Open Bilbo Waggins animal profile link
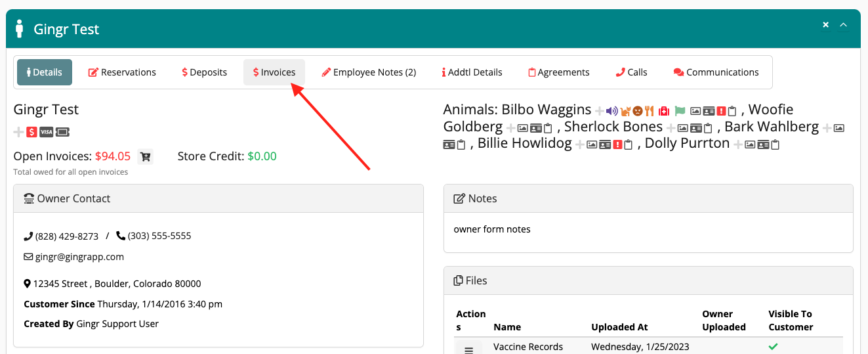 click(547, 110)
